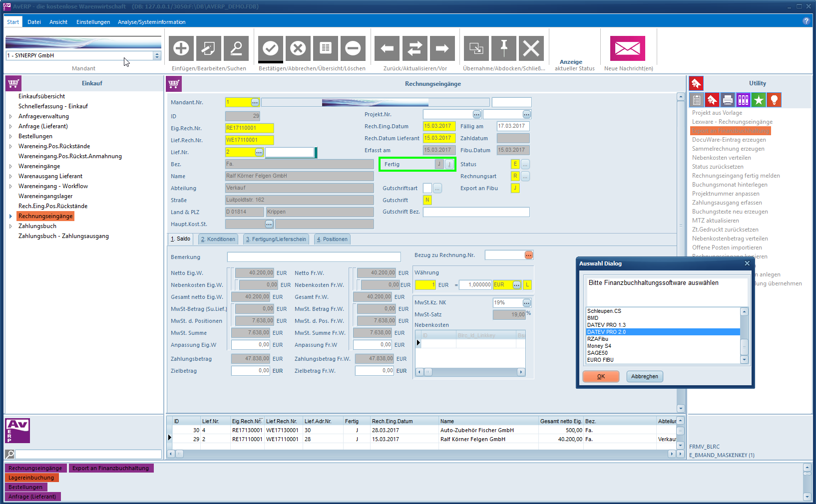Expand the Zahlungsbuch tree node
816x504 pixels.
coord(10,226)
